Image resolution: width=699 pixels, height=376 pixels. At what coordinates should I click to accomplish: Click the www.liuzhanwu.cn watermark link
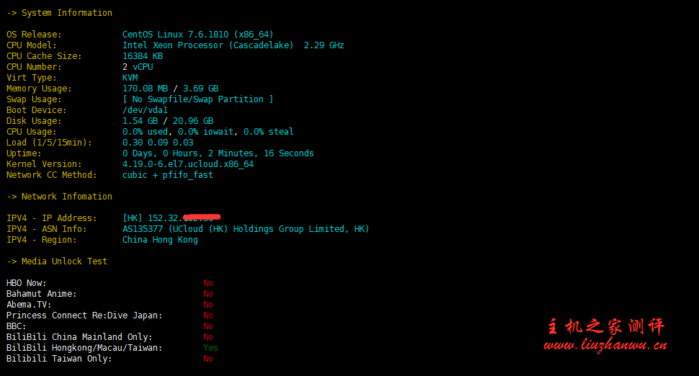click(605, 345)
